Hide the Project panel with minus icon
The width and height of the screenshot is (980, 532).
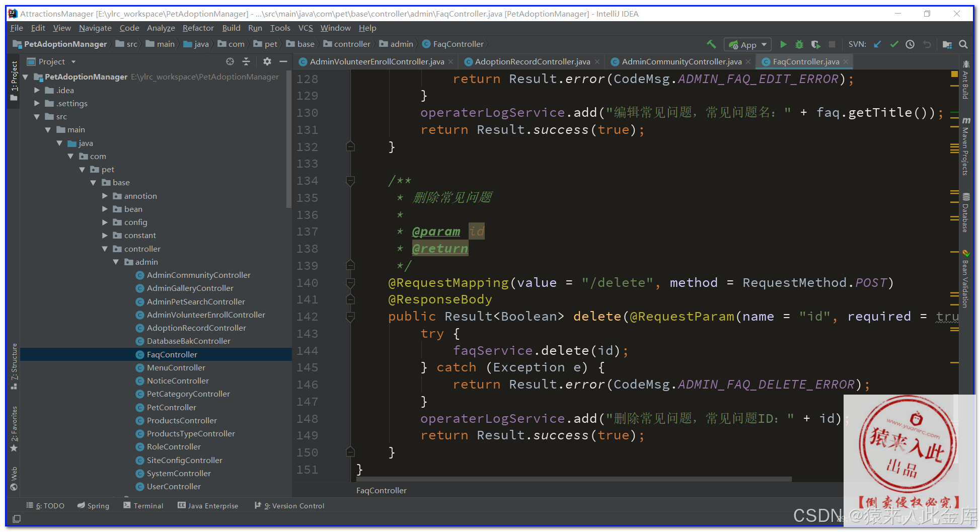click(x=283, y=61)
